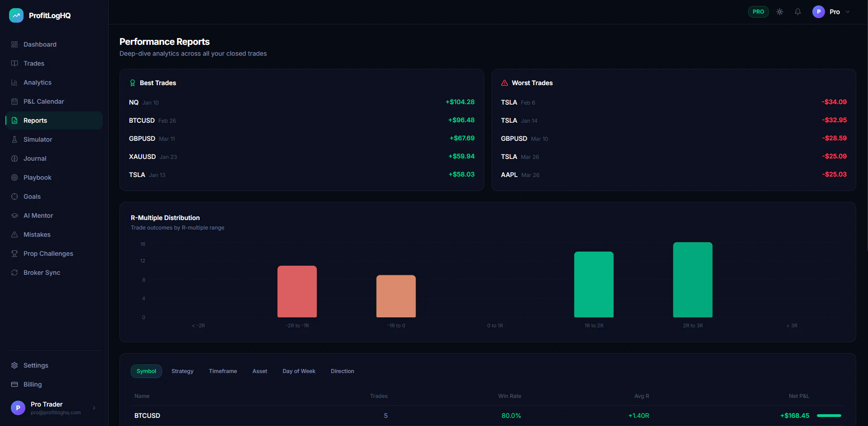Click the ProfitLogHQ logo icon

[16, 15]
